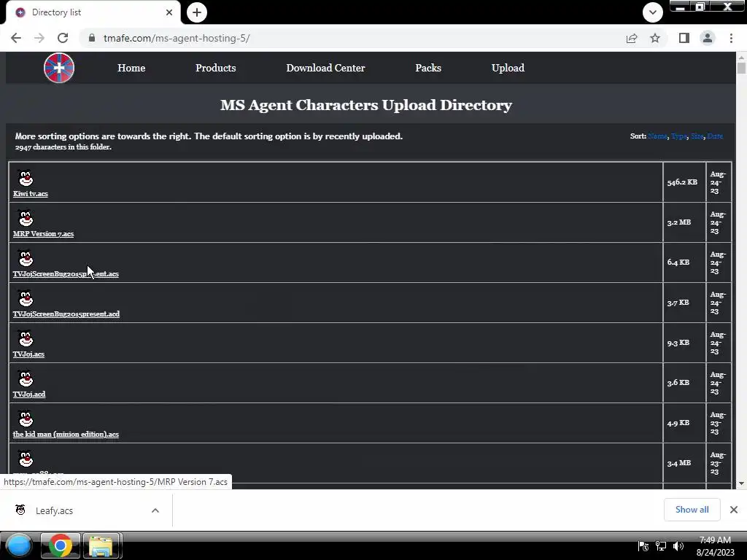
Task: Open the MRP Version 7.acs link
Action: (x=43, y=234)
